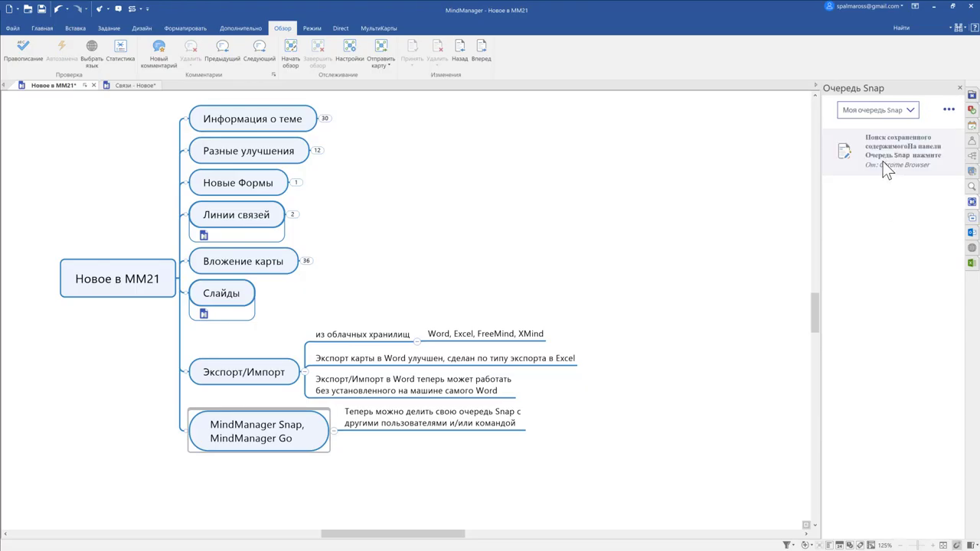This screenshot has width=980, height=551.
Task: Click the vertical scrollbar thumb
Action: [x=815, y=312]
